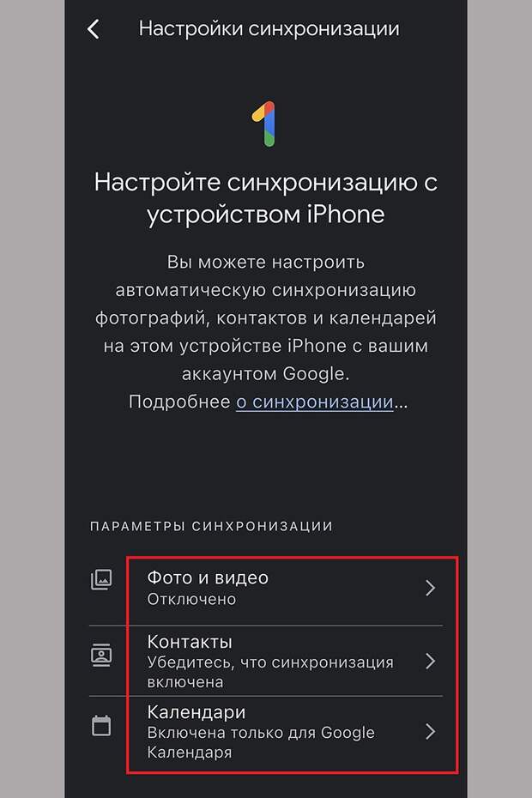Tap the back arrow in the header
Image resolution: width=532 pixels, height=798 pixels.
pyautogui.click(x=94, y=29)
